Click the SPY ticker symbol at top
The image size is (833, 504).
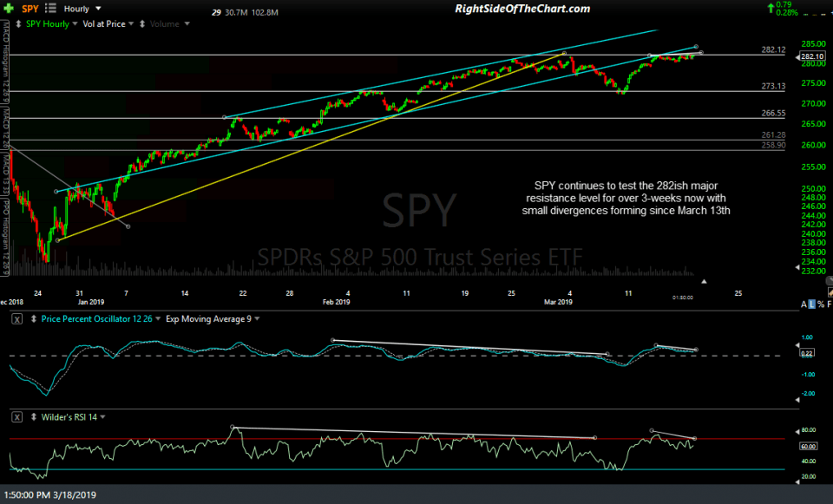pos(30,9)
